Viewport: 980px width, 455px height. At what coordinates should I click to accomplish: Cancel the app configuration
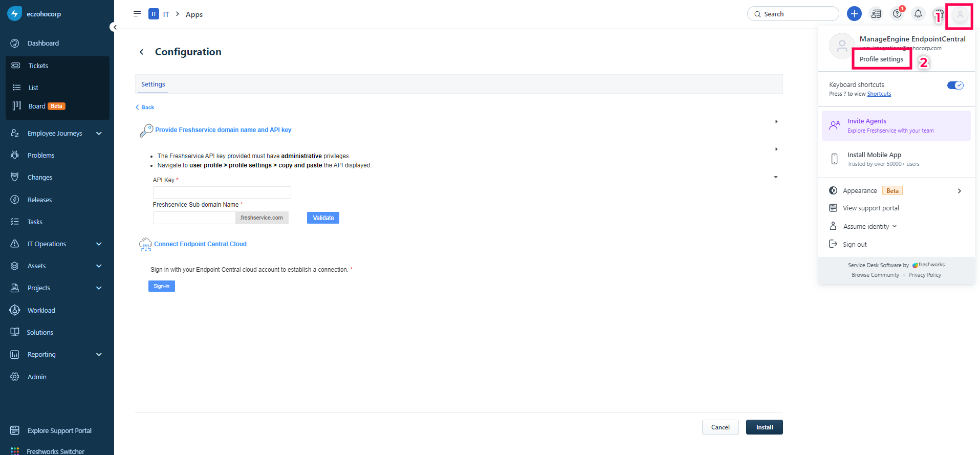point(720,427)
